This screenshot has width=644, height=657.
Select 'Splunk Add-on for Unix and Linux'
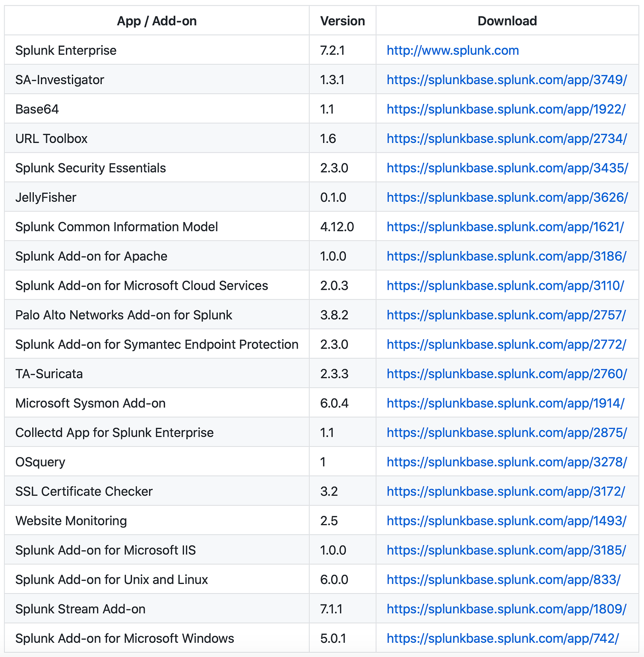pyautogui.click(x=157, y=580)
